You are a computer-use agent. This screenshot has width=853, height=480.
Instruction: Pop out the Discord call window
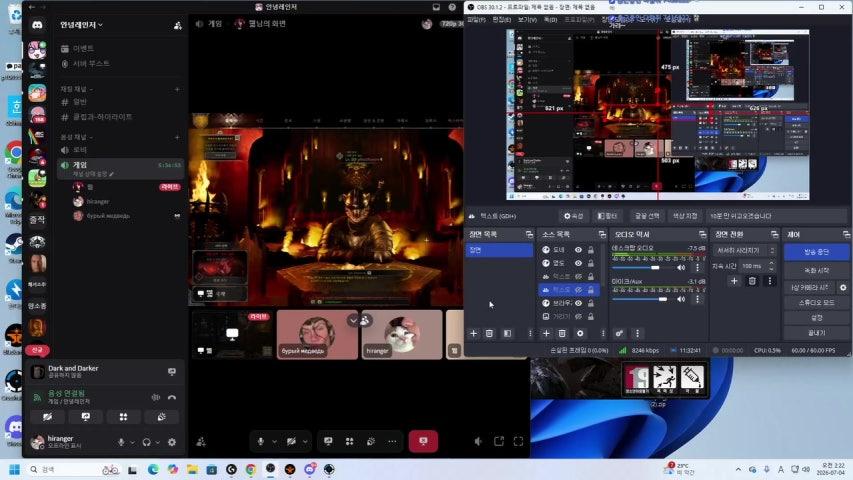pyautogui.click(x=499, y=441)
